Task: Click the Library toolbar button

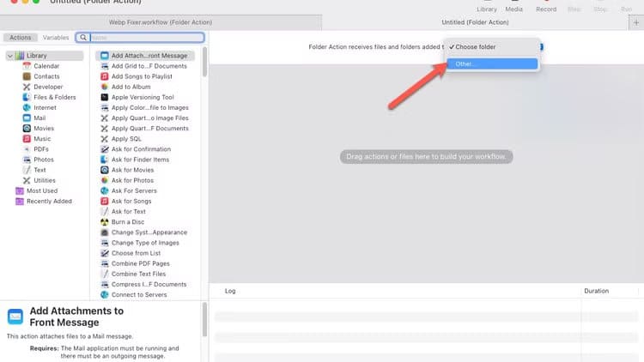Action: [x=487, y=7]
